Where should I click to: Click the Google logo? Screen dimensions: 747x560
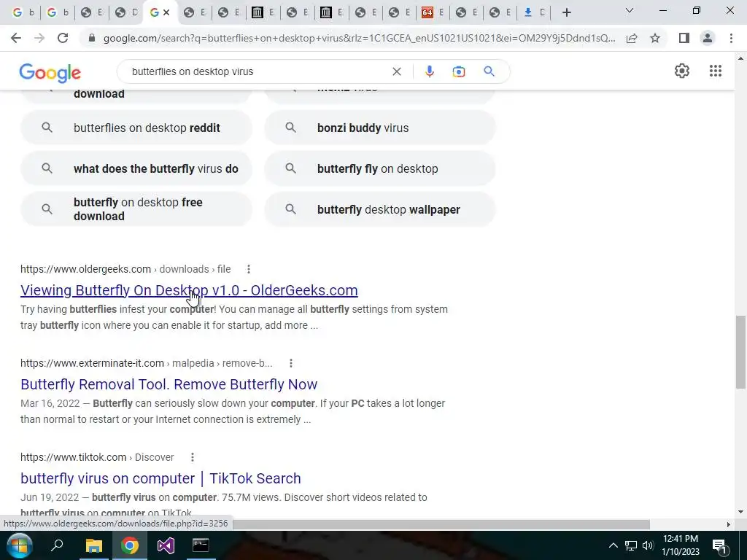coord(50,72)
